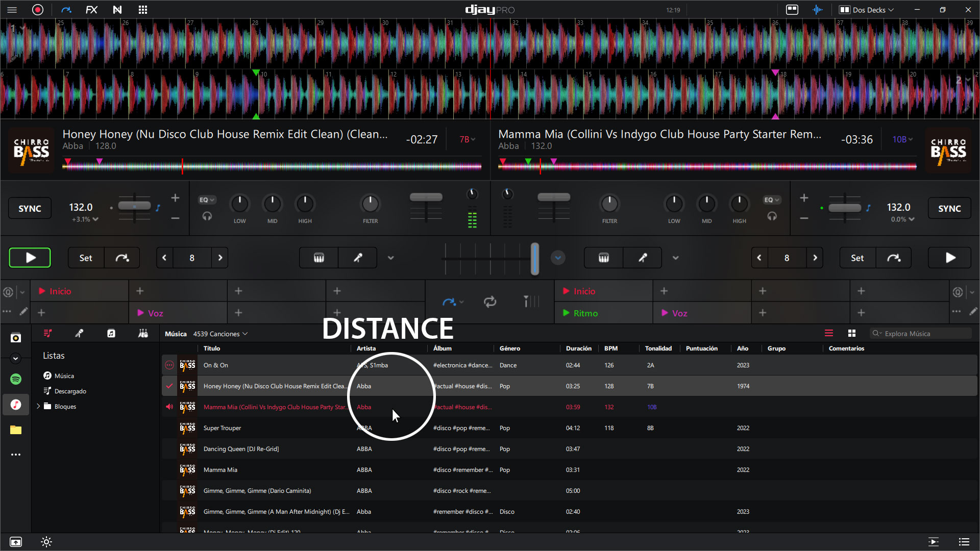Sort the library by the BPM column
Screen dimensions: 980x551
[610, 348]
